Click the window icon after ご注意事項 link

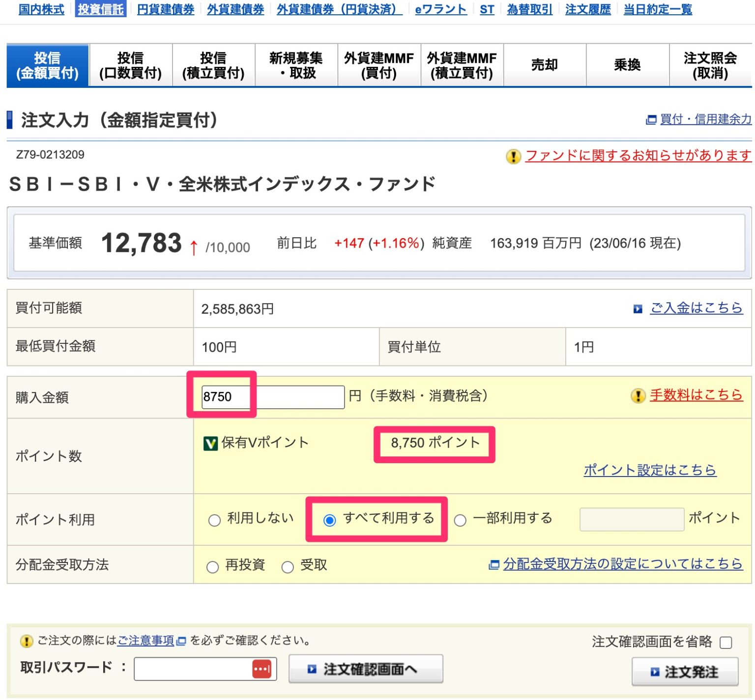coord(181,641)
